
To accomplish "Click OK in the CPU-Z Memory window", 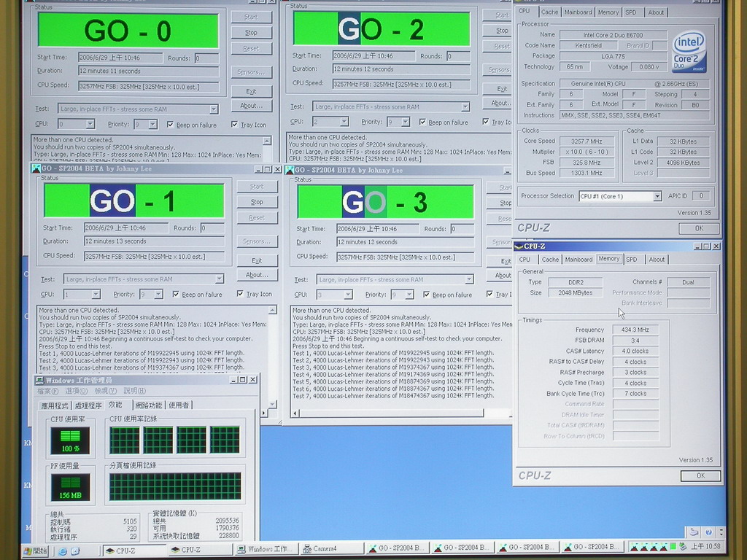I will tap(700, 475).
